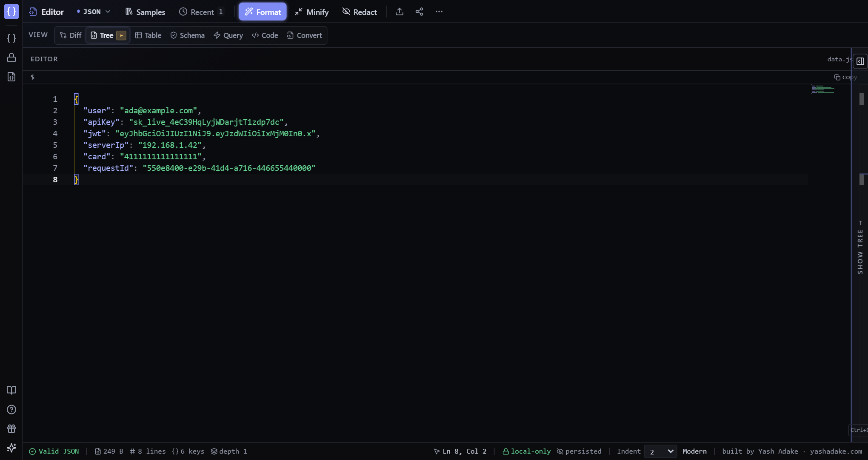Click the Redact button
868x460 pixels.
click(360, 12)
